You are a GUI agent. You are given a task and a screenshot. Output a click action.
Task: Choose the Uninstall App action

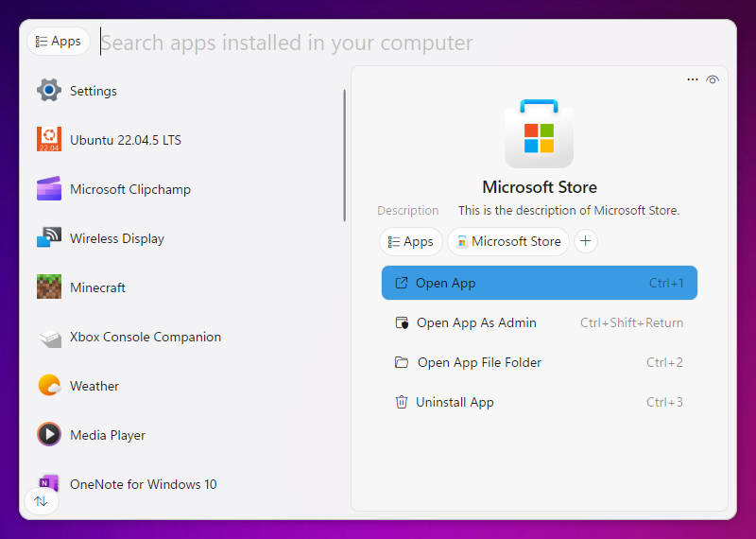(539, 402)
